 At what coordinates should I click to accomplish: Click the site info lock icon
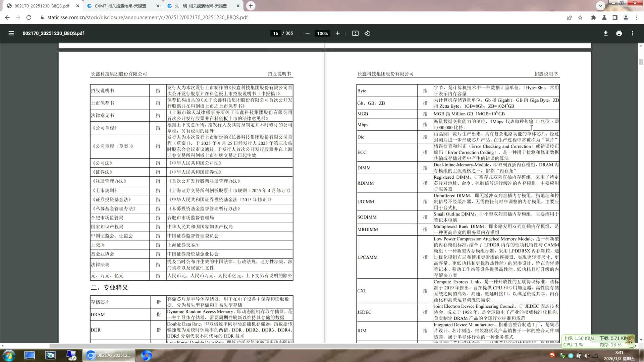click(x=42, y=17)
